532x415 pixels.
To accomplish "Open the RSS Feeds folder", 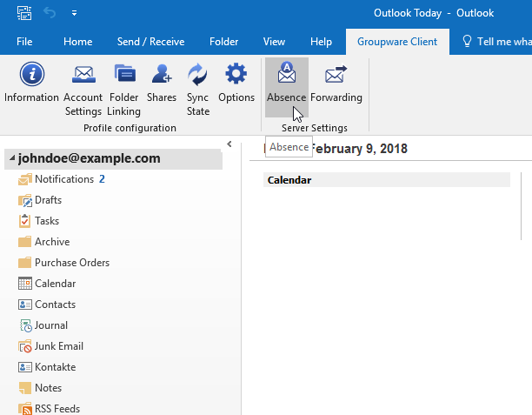I will tap(57, 409).
